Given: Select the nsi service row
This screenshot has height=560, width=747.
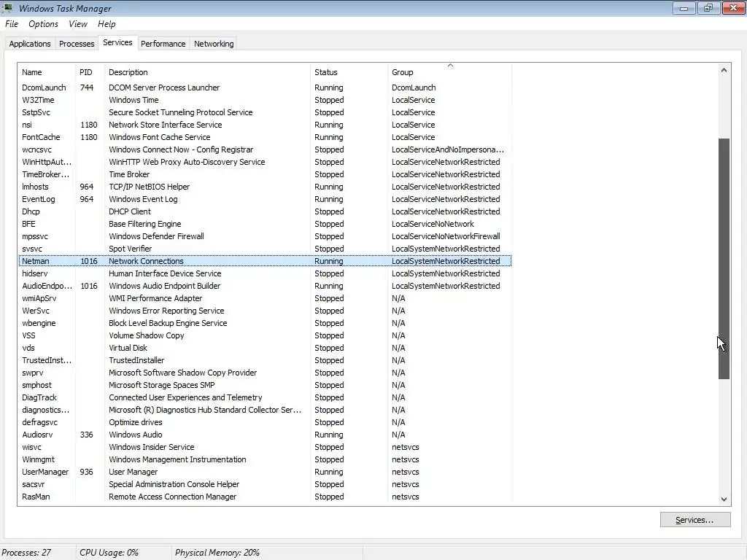Looking at the screenshot, I should (265, 125).
